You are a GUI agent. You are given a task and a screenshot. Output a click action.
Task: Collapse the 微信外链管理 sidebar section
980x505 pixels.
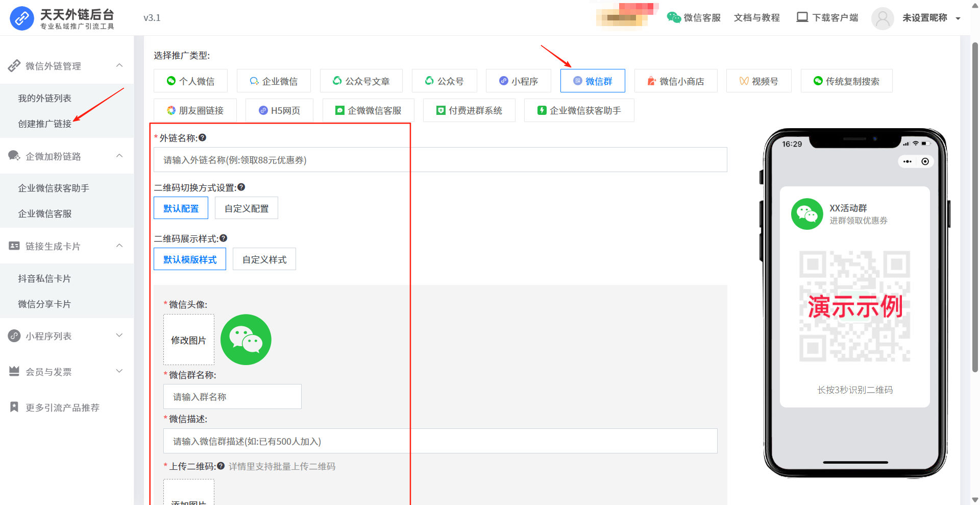tap(119, 65)
